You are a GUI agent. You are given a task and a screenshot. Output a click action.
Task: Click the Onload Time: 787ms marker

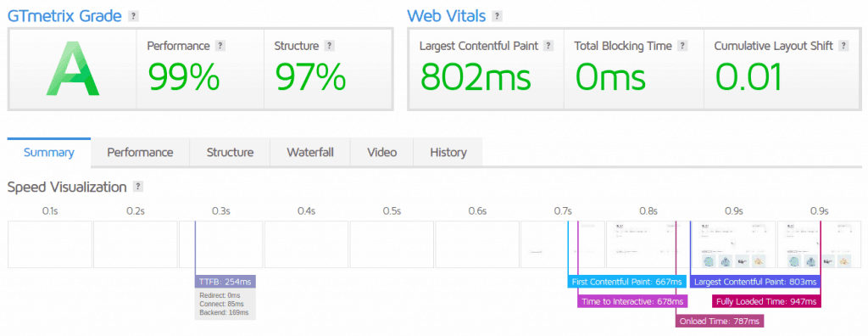[720, 321]
